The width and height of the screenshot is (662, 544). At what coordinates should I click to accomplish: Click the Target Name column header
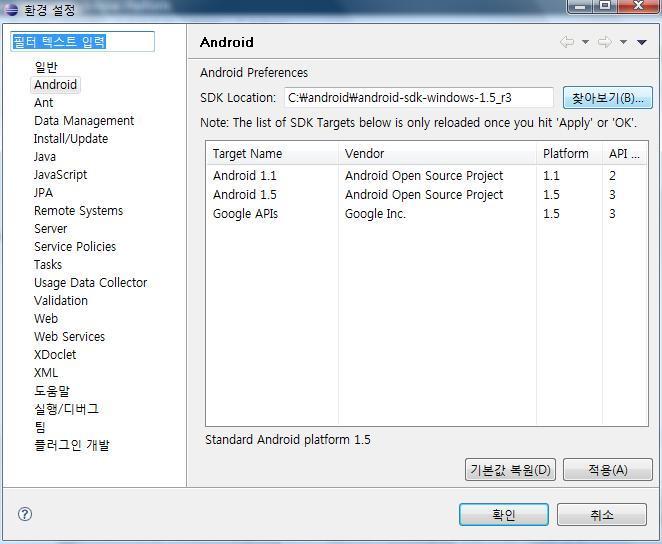(x=272, y=154)
